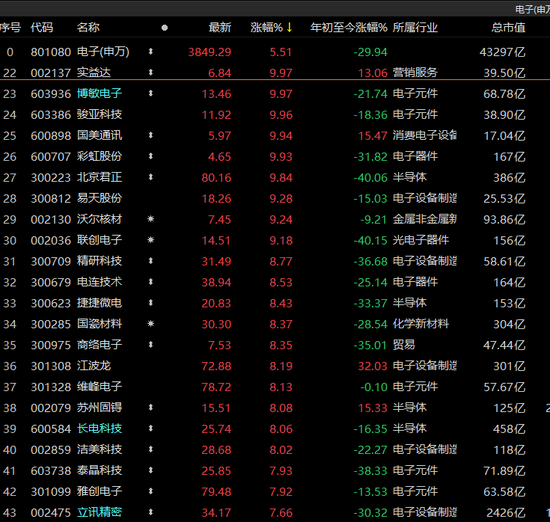Click the round dot column header icon
Viewport: 550px width, 522px height.
(164, 28)
